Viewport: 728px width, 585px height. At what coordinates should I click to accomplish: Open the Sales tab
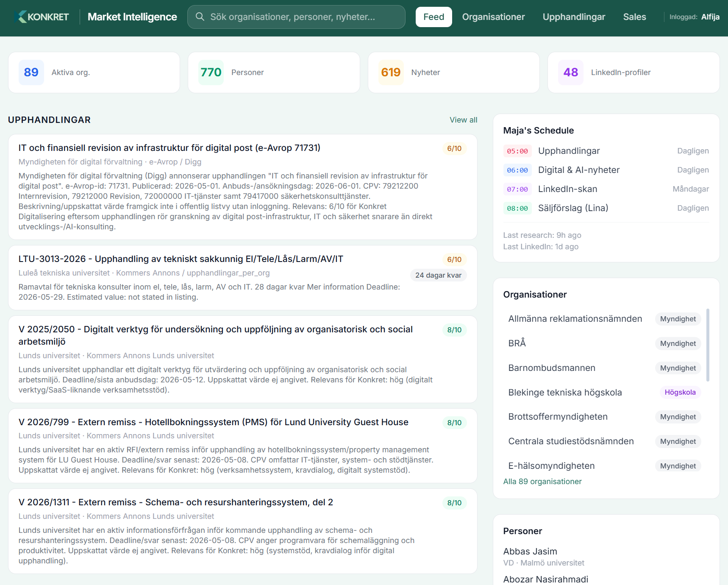[x=634, y=17]
